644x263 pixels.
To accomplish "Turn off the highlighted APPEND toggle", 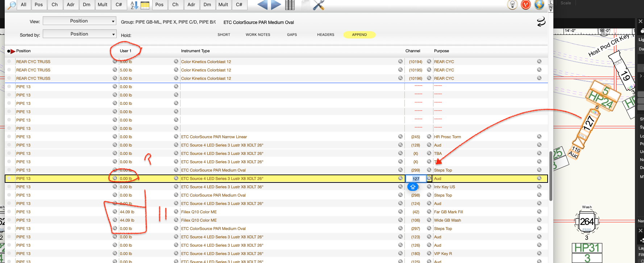I will coord(359,35).
